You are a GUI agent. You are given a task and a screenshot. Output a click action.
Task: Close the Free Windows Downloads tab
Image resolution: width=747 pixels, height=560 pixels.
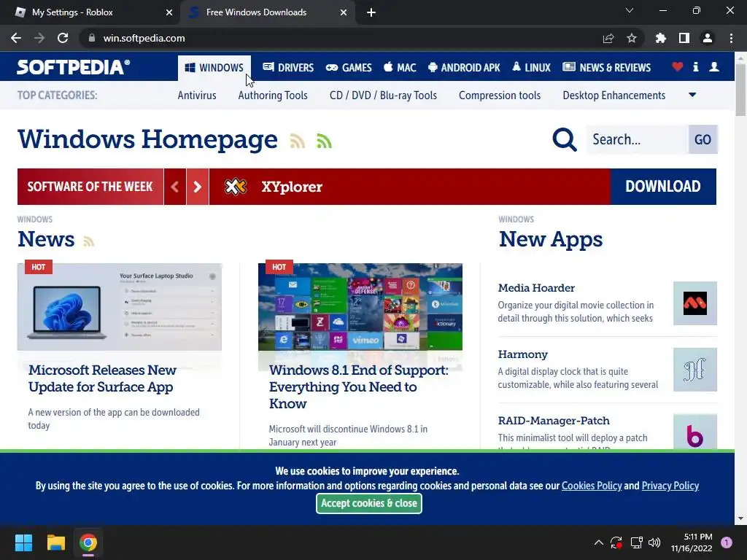click(x=344, y=12)
